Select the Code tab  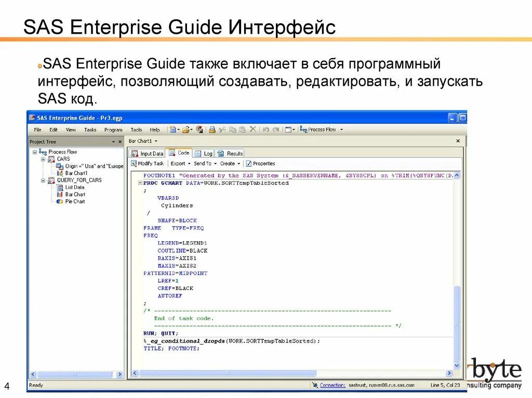179,153
